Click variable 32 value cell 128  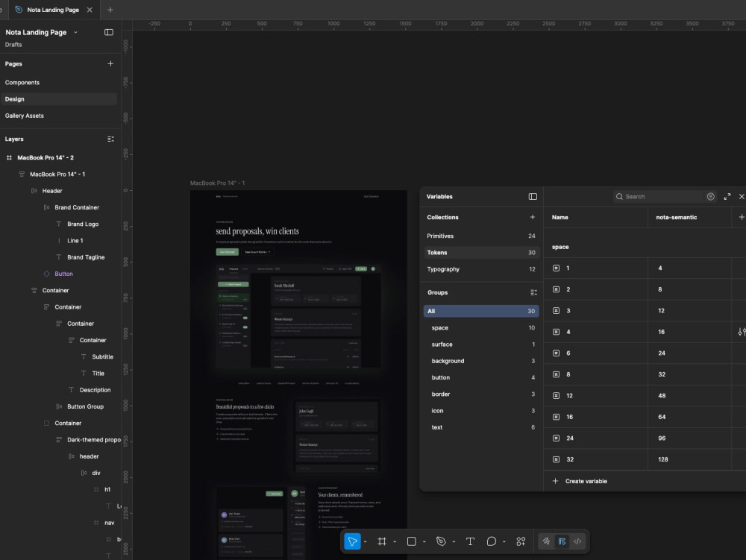click(689, 459)
